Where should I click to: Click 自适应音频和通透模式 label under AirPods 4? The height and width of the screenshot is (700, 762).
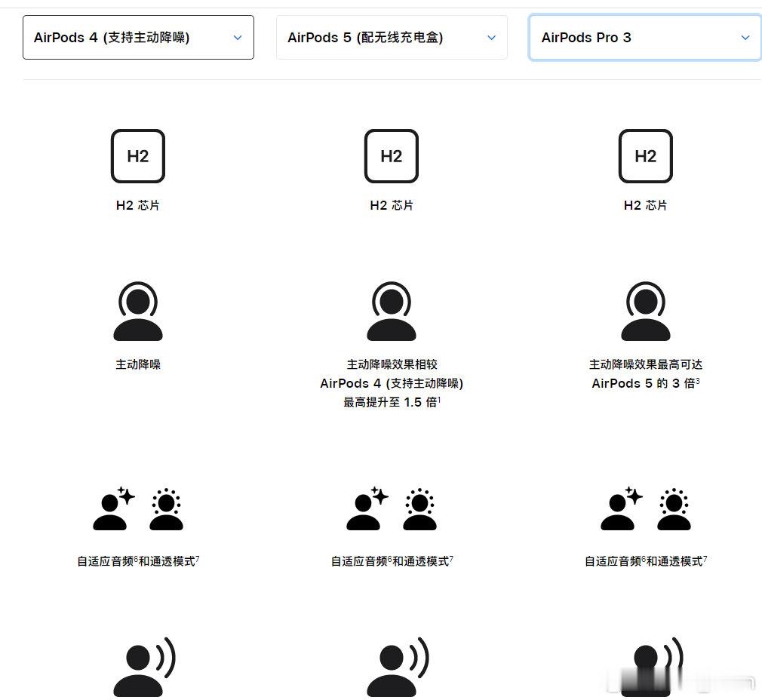(138, 561)
